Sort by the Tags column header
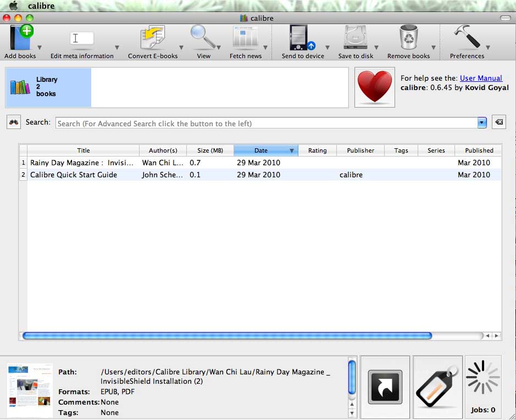 (401, 150)
